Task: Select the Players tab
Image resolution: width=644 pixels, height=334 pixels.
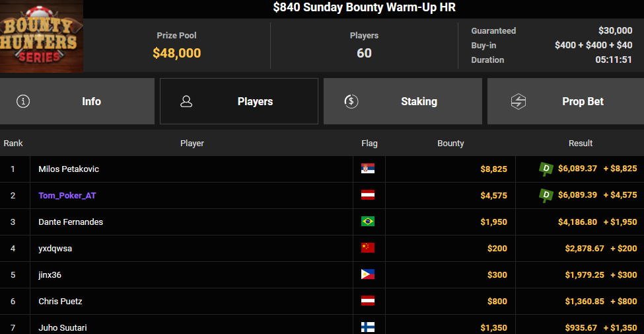Action: tap(239, 101)
